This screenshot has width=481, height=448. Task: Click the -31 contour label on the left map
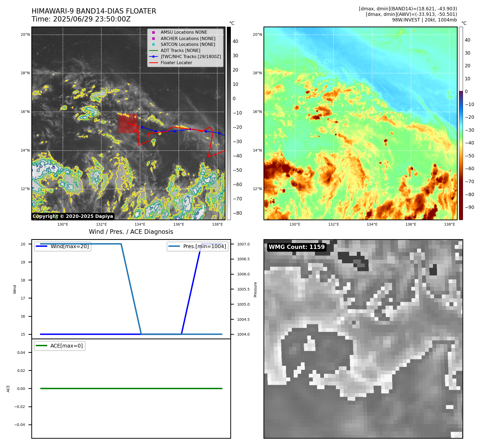106,89
